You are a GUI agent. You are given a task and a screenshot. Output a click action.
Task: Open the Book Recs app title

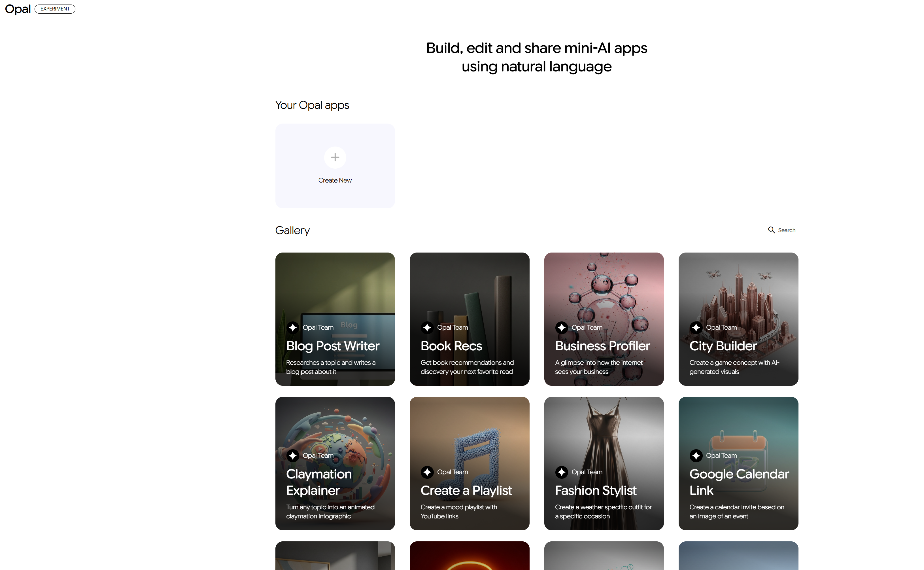(x=451, y=346)
